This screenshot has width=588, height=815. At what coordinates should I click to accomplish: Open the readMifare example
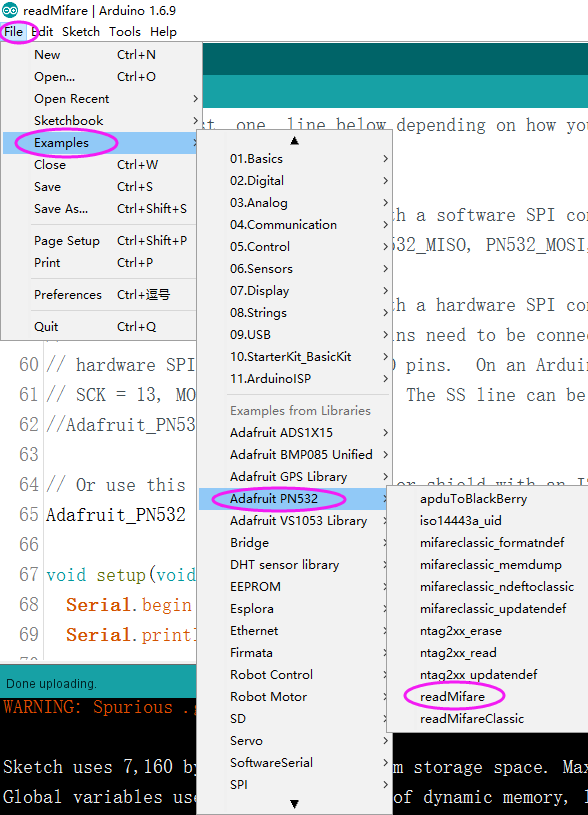click(x=488, y=696)
